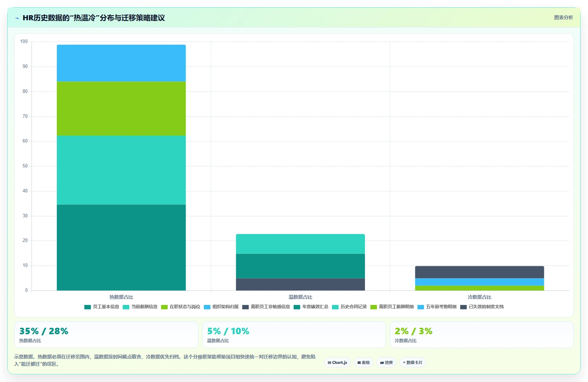Viewport: 588px width, 382px height.
Task: Toggle the 在职状态与岗位 legend item
Action: coord(181,307)
